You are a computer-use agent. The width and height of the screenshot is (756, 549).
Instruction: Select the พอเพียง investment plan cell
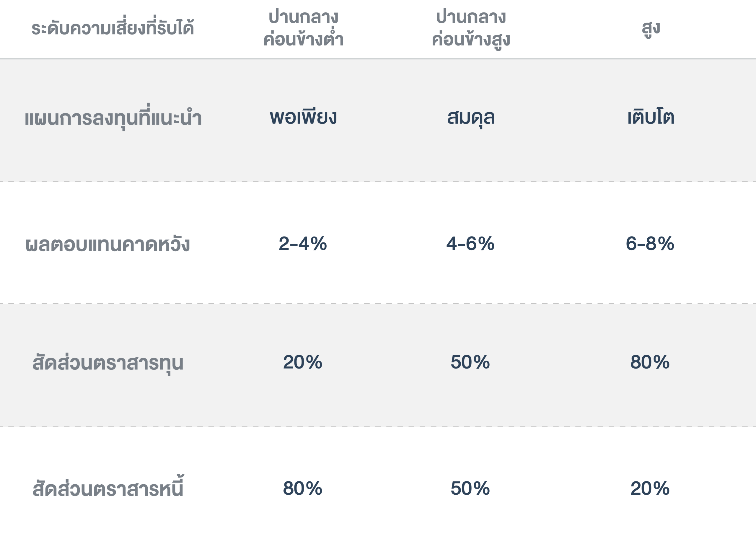click(303, 117)
